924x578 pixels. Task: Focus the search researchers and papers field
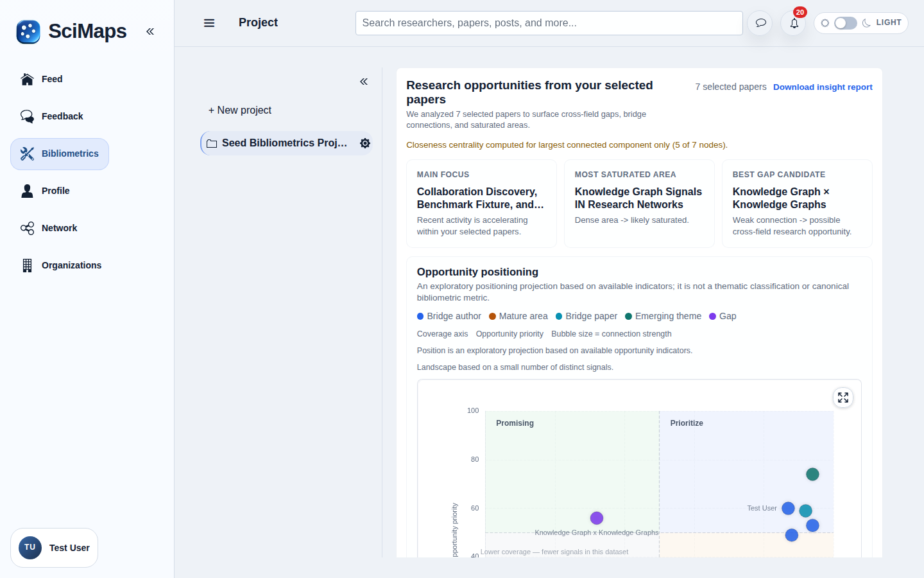click(549, 23)
